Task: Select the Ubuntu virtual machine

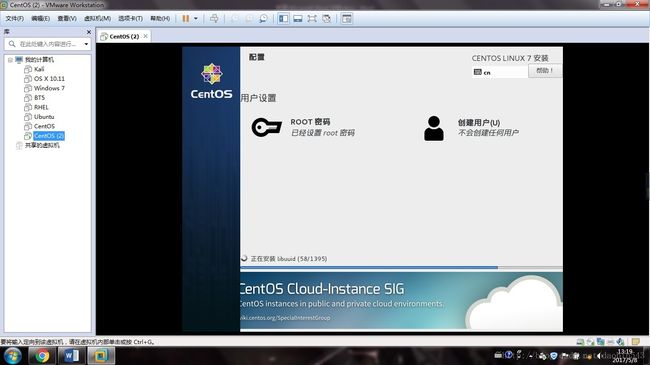Action: pyautogui.click(x=44, y=117)
